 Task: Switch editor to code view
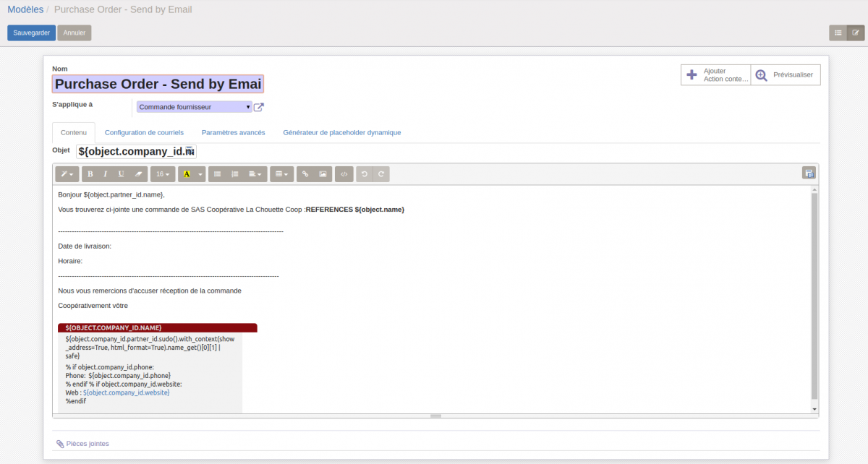(x=344, y=174)
